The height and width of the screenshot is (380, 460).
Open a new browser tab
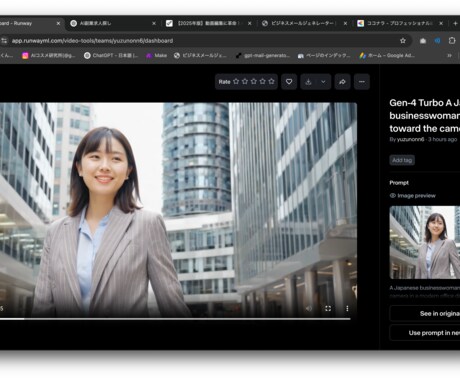[x=455, y=23]
